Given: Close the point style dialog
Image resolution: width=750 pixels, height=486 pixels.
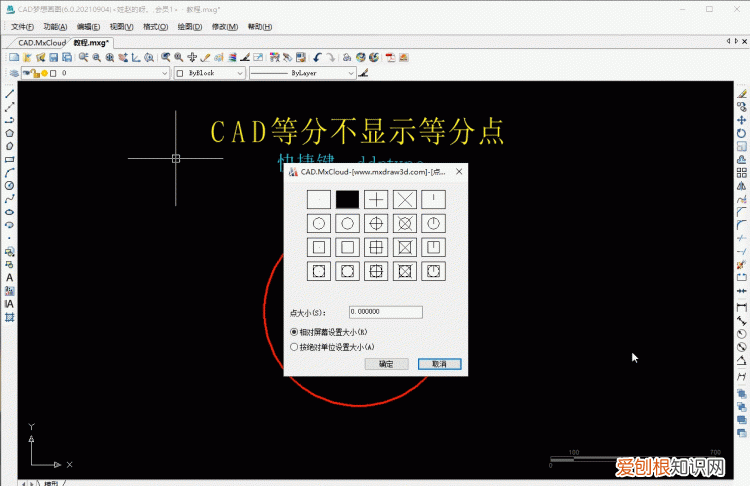Looking at the screenshot, I should point(459,171).
